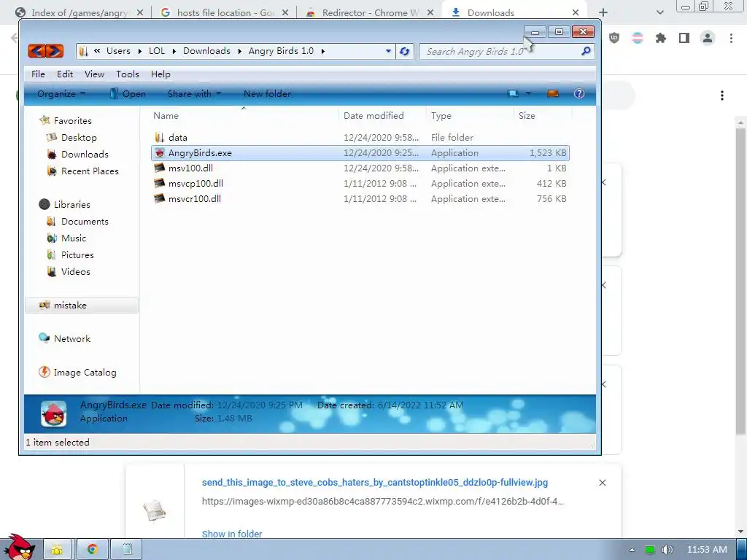747x560 pixels.
Task: Open a new Chrome tab
Action: pos(603,12)
